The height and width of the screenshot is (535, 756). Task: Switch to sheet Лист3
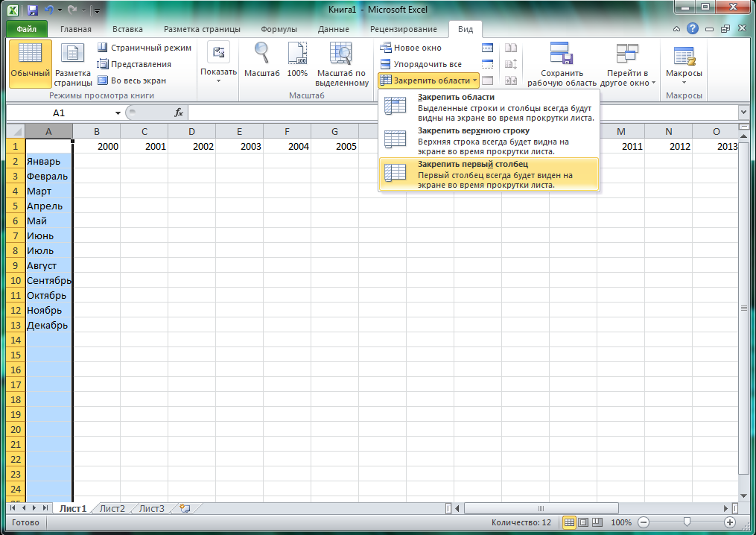[151, 508]
